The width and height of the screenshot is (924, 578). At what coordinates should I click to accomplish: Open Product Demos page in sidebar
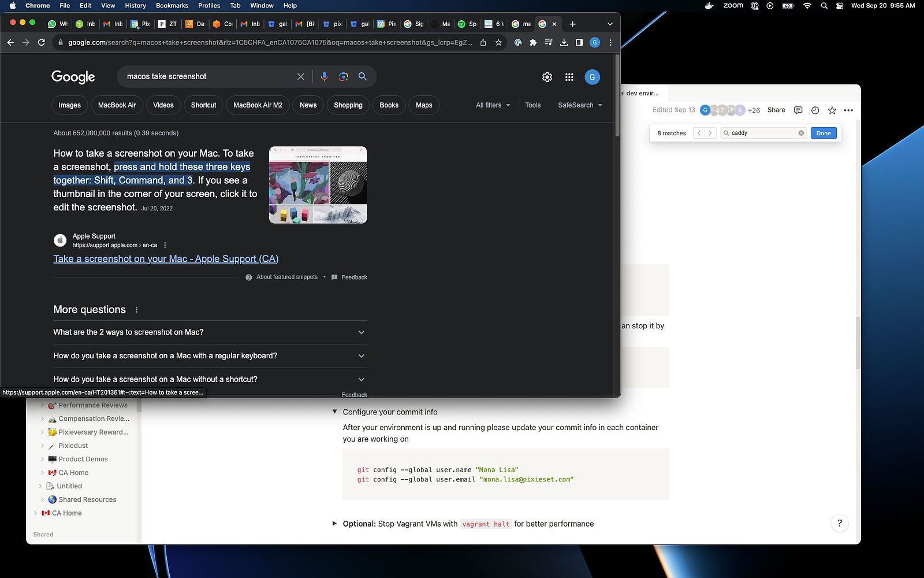coord(83,459)
